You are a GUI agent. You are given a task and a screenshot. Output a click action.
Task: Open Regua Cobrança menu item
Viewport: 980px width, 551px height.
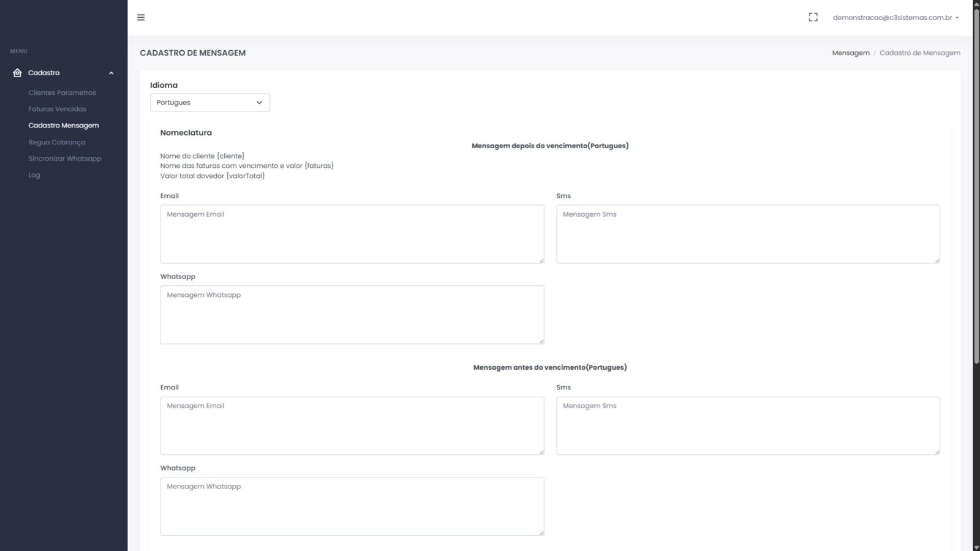tap(56, 142)
